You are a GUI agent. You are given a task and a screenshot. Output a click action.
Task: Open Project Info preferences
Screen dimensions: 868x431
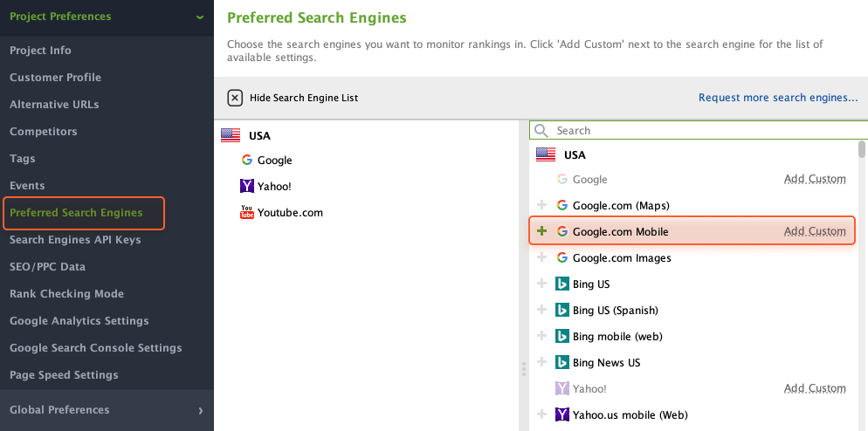pos(40,51)
